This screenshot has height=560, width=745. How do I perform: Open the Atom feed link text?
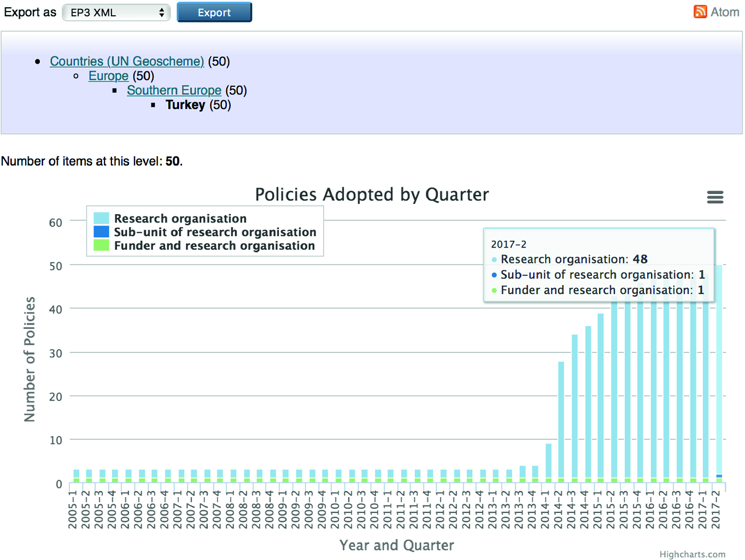point(725,11)
